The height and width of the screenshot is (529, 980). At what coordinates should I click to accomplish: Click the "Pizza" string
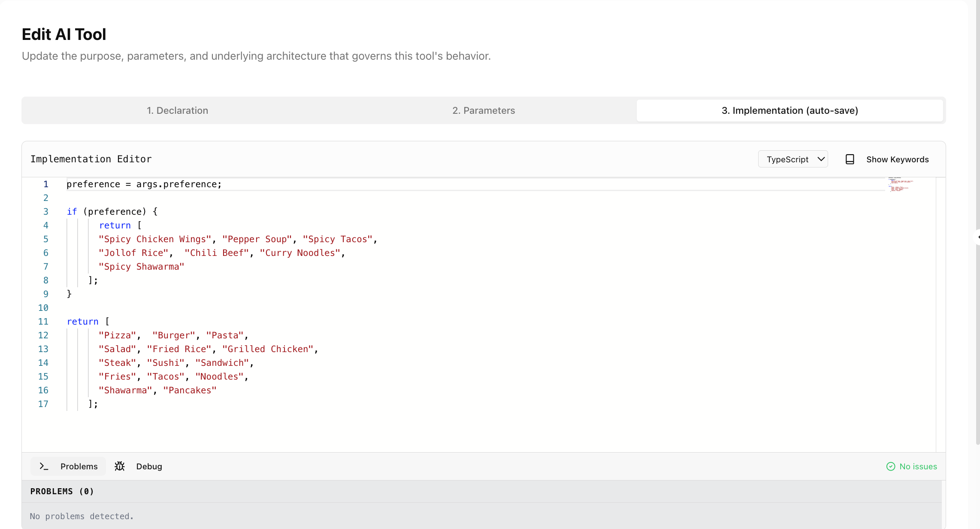click(x=118, y=335)
